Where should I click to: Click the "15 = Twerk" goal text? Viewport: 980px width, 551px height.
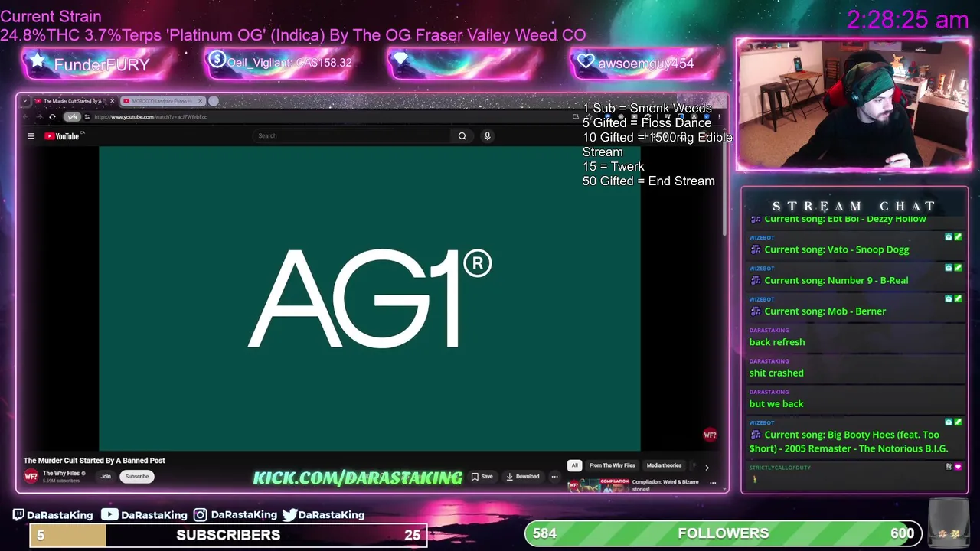point(613,167)
